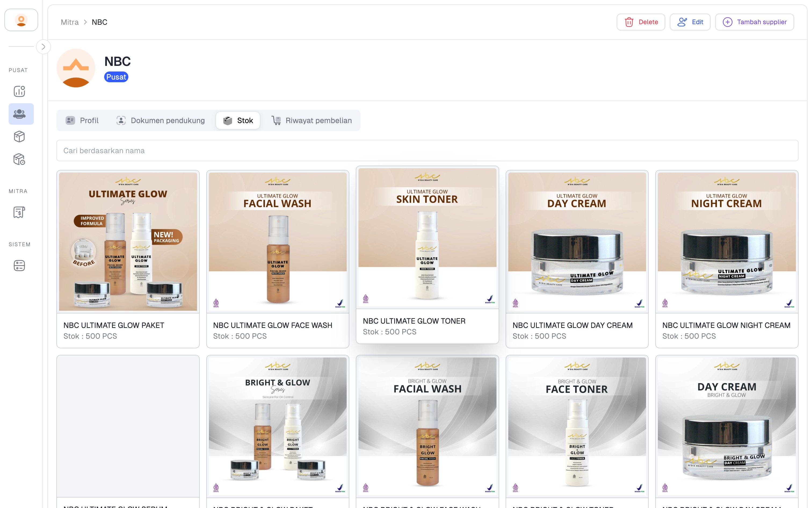Click the trash icon in Delete button
This screenshot has height=508, width=812.
click(629, 22)
